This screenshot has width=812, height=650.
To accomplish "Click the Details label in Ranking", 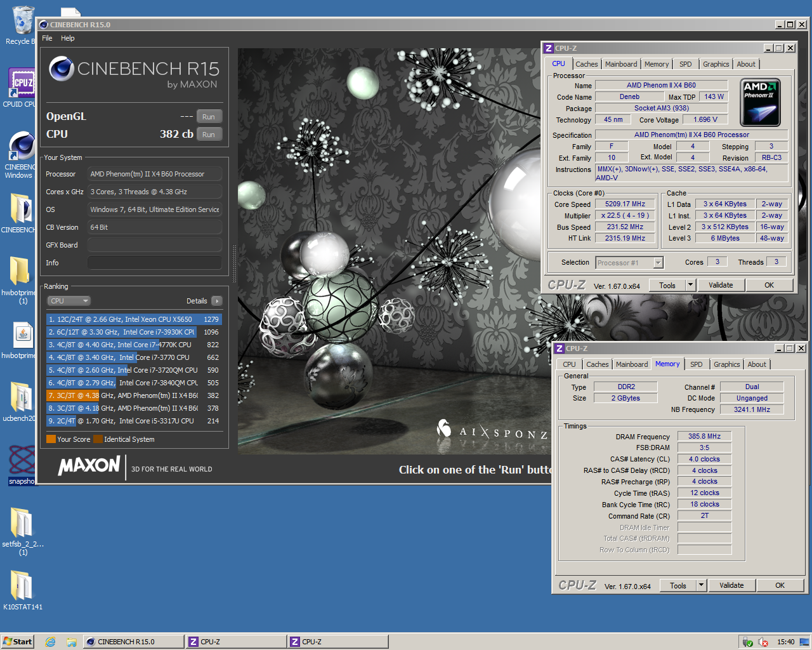I will (x=197, y=301).
